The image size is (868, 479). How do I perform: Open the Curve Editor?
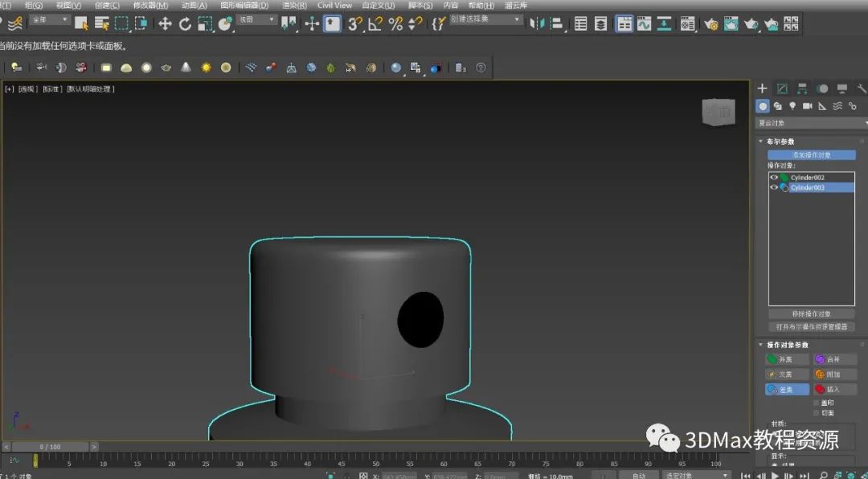click(644, 24)
